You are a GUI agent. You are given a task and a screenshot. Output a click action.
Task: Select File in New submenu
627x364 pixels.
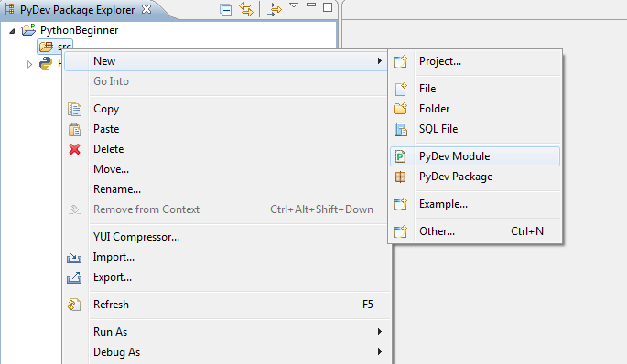(427, 89)
